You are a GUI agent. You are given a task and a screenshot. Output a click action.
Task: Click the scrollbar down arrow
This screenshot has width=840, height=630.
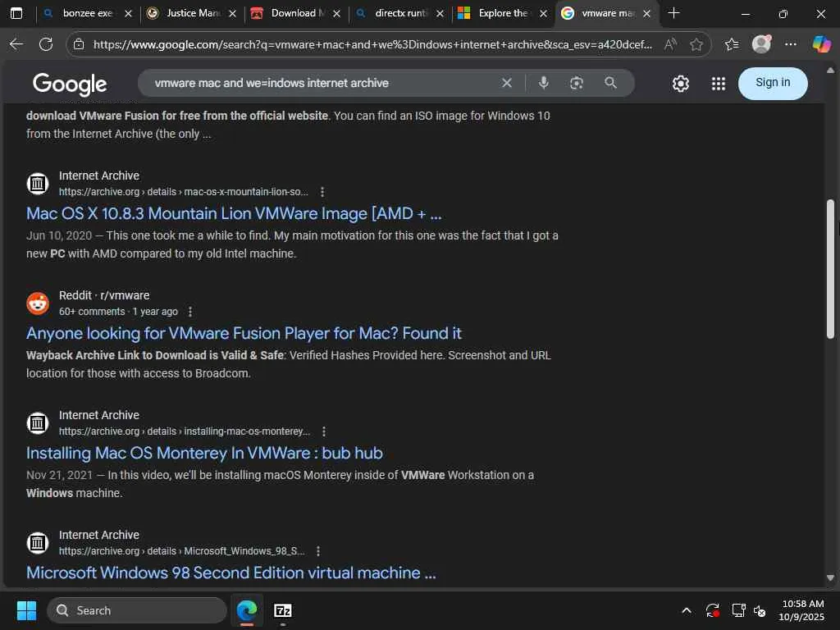coord(830,578)
